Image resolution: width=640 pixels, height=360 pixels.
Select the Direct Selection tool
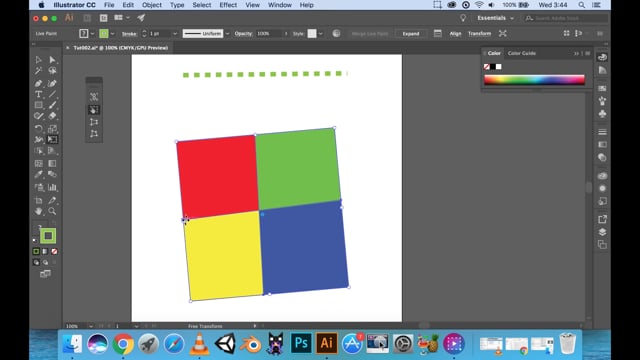(52, 60)
